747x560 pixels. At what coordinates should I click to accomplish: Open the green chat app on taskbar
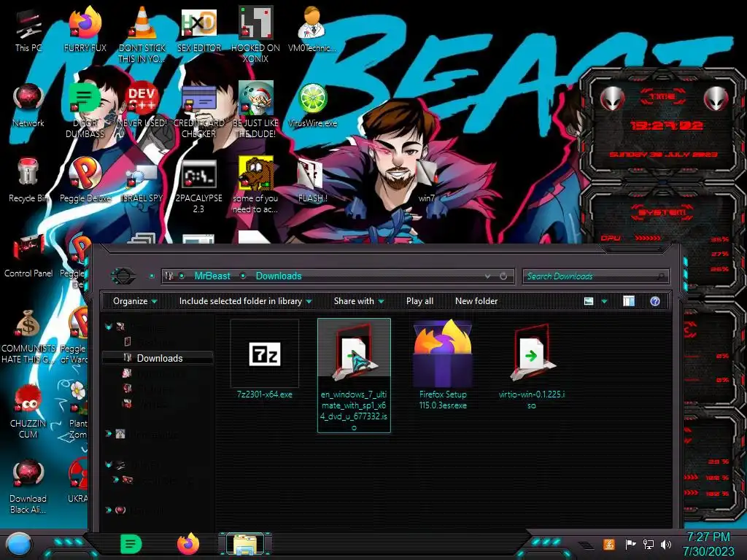[x=131, y=544]
